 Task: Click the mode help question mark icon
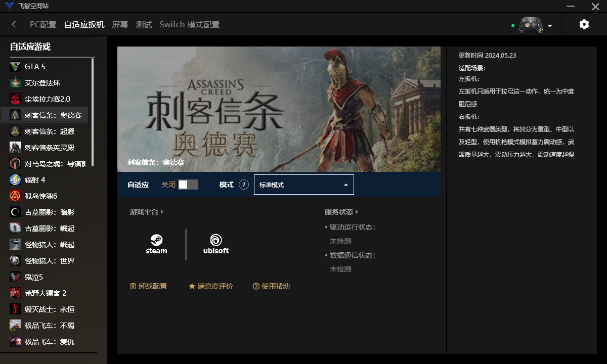click(244, 185)
